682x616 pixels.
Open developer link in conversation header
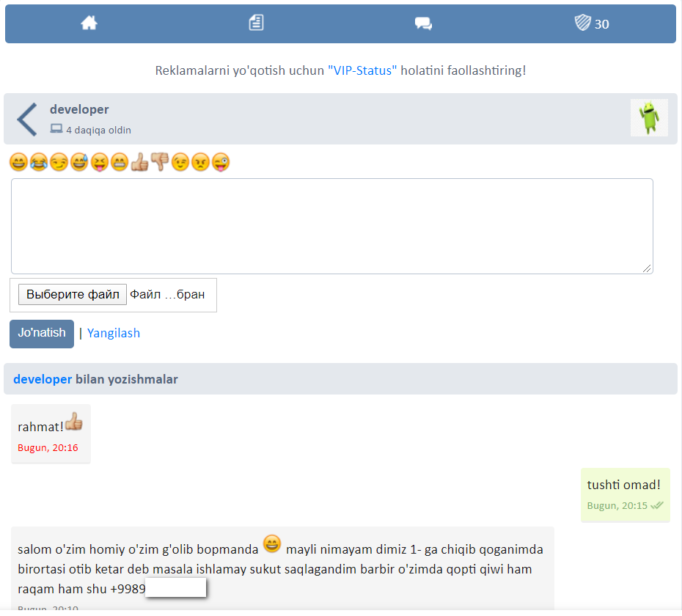tap(43, 379)
